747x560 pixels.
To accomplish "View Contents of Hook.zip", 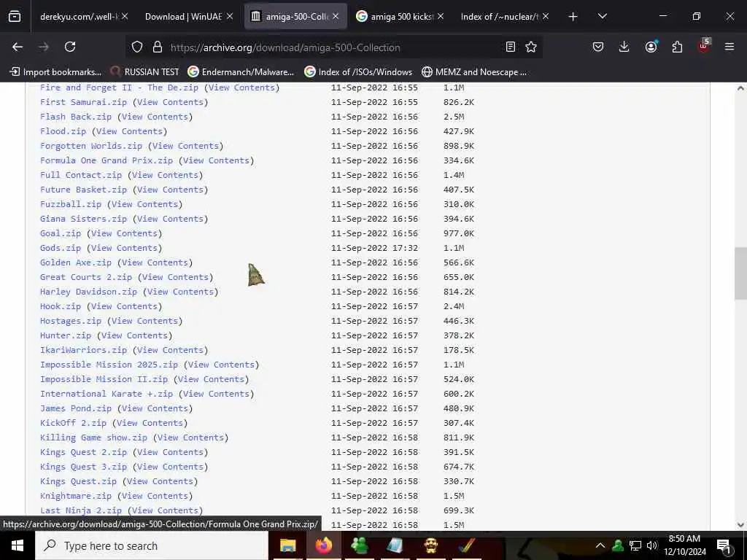I will pos(124,306).
